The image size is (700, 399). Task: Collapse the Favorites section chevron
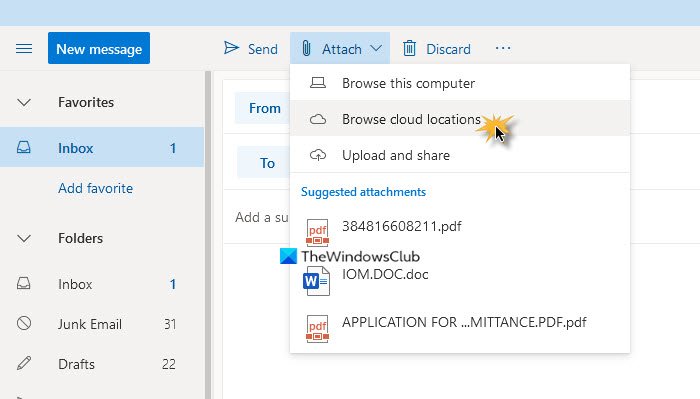tap(24, 103)
